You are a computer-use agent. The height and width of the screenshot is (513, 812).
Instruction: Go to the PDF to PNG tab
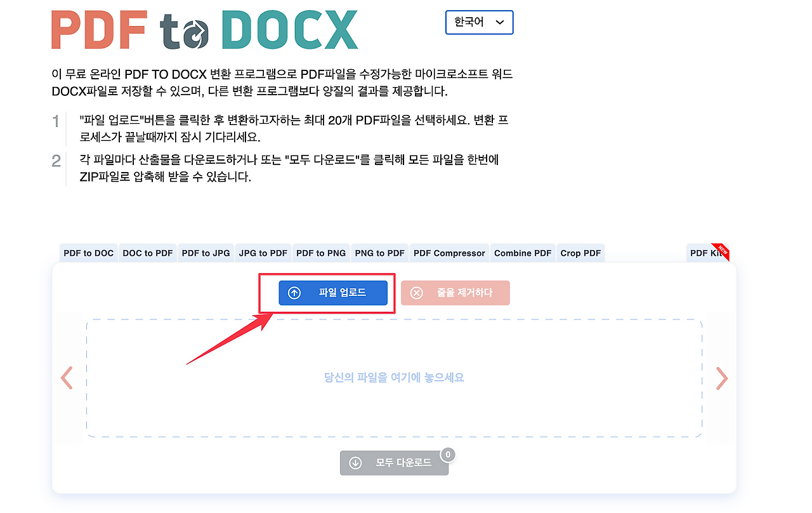pyautogui.click(x=321, y=253)
